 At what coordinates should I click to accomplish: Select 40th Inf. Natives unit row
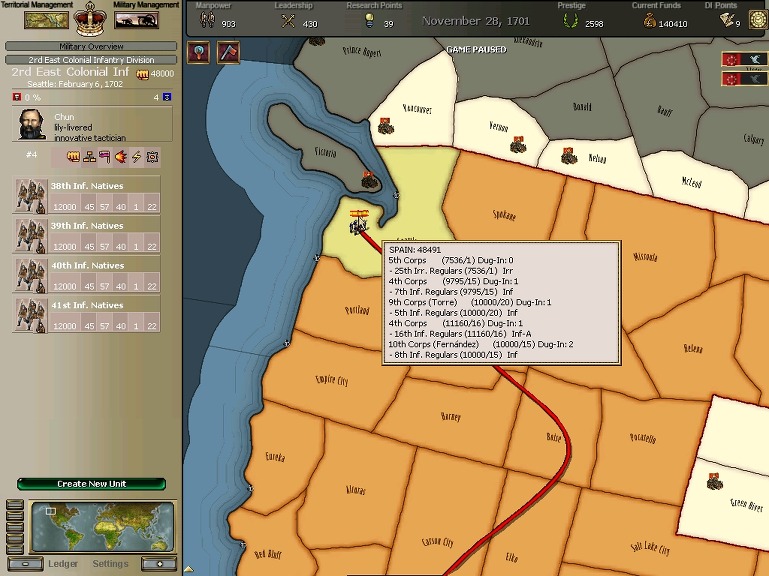86,275
